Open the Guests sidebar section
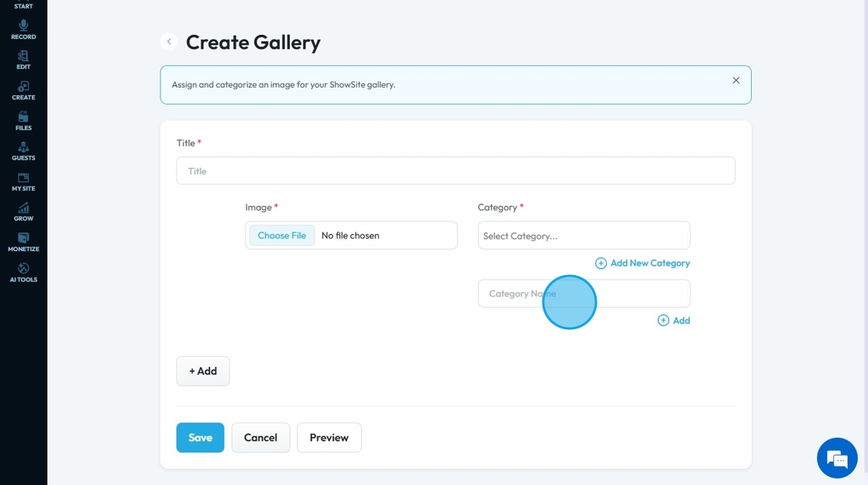This screenshot has height=485, width=868. click(23, 151)
